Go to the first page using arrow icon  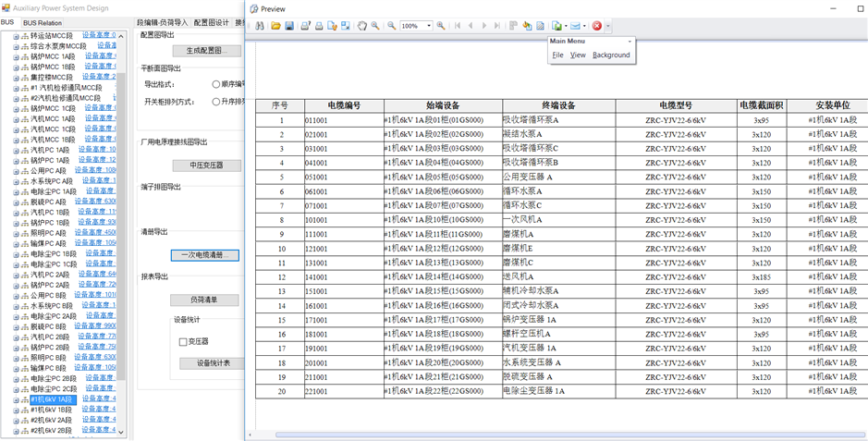point(458,26)
